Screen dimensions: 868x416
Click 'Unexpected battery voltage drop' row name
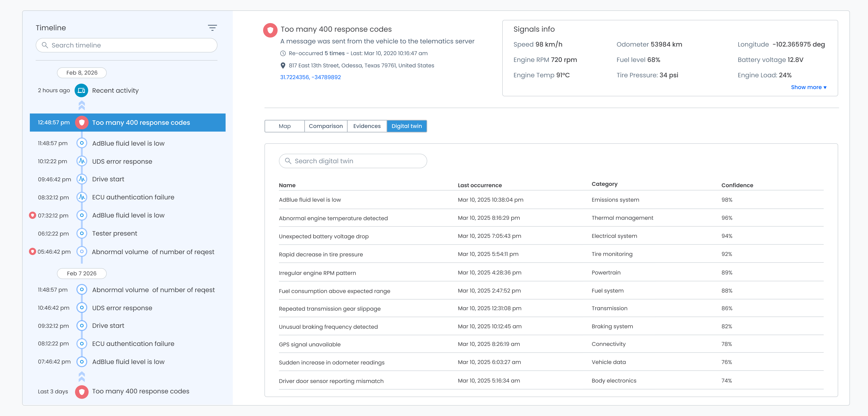(323, 236)
